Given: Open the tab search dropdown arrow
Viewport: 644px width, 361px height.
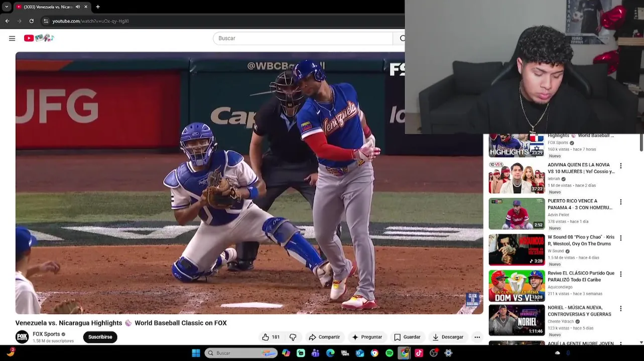Looking at the screenshot, I should click(7, 7).
